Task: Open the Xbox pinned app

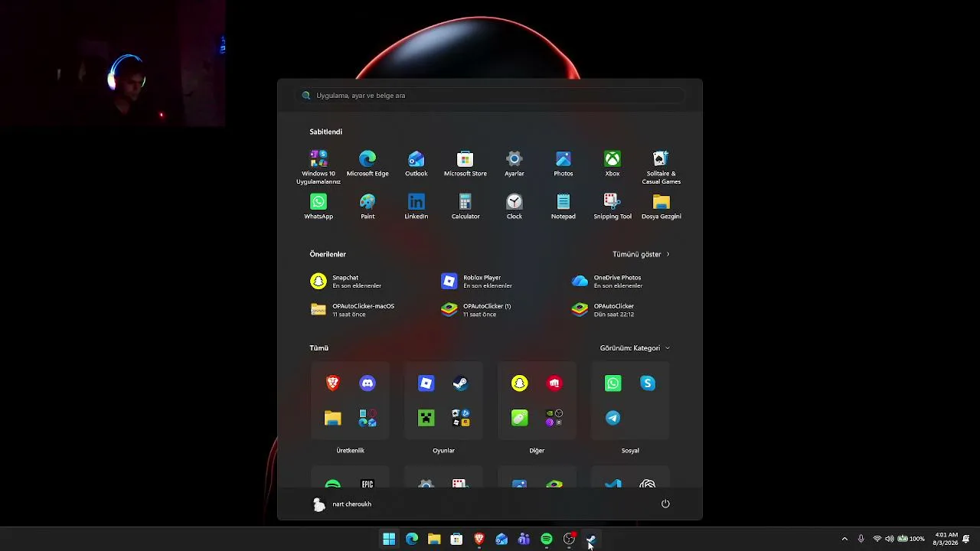Action: click(612, 164)
